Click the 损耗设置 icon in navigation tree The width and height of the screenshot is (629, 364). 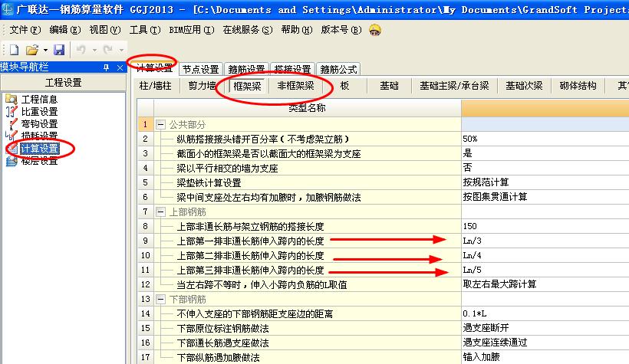pyautogui.click(x=12, y=136)
